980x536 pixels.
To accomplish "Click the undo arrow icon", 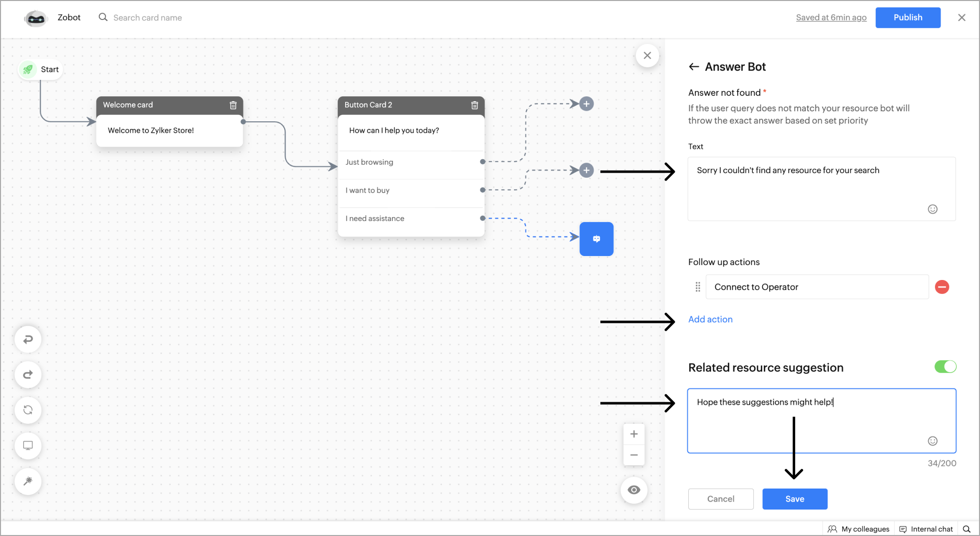I will [28, 339].
